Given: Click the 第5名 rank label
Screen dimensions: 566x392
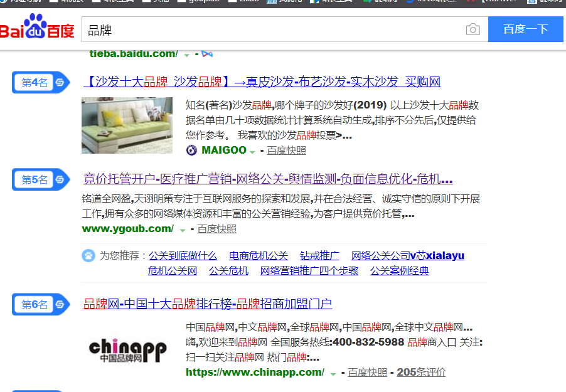Looking at the screenshot, I should 35,179.
